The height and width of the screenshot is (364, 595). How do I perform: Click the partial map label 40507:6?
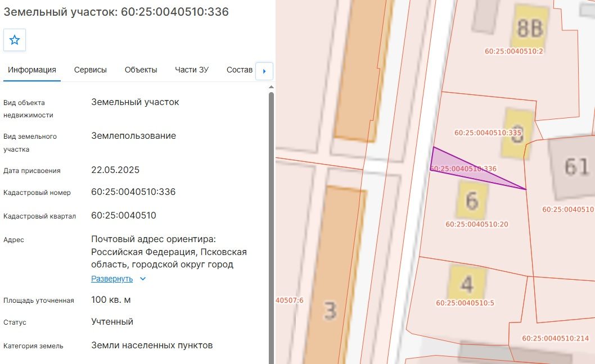(x=290, y=301)
